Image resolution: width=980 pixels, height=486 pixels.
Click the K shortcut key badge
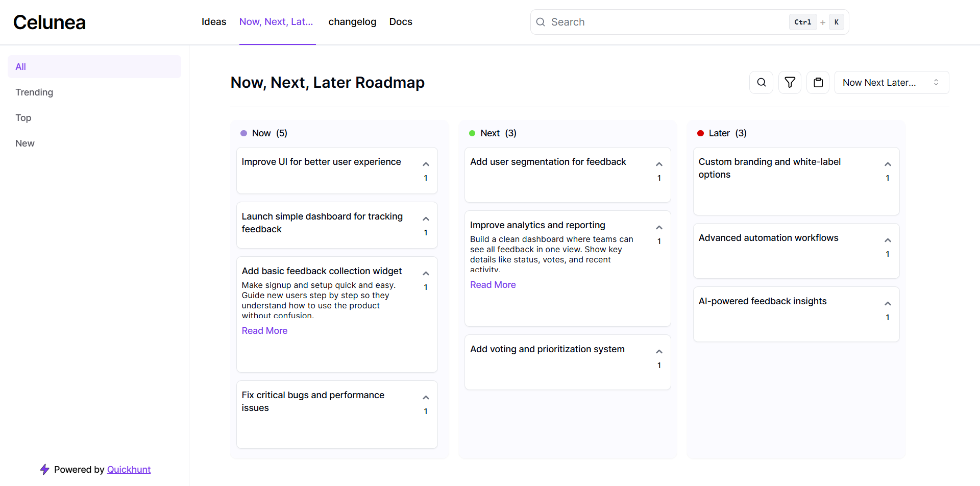[x=836, y=22]
